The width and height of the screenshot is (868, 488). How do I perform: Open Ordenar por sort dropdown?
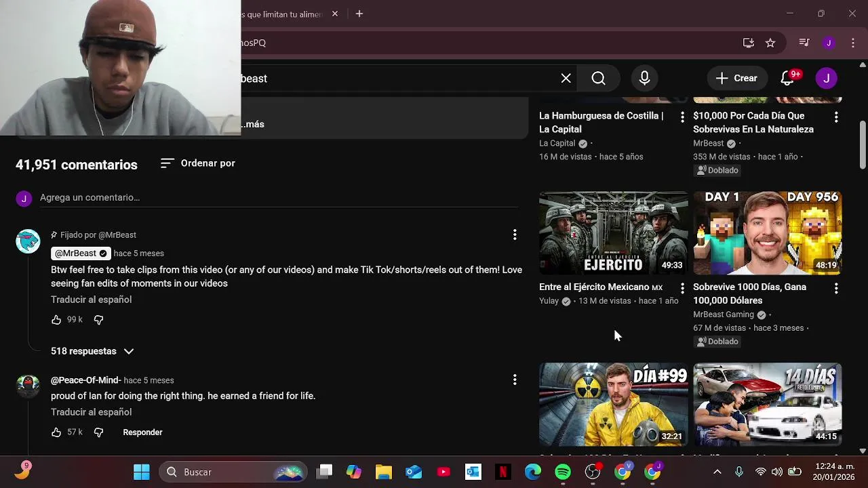tap(197, 163)
